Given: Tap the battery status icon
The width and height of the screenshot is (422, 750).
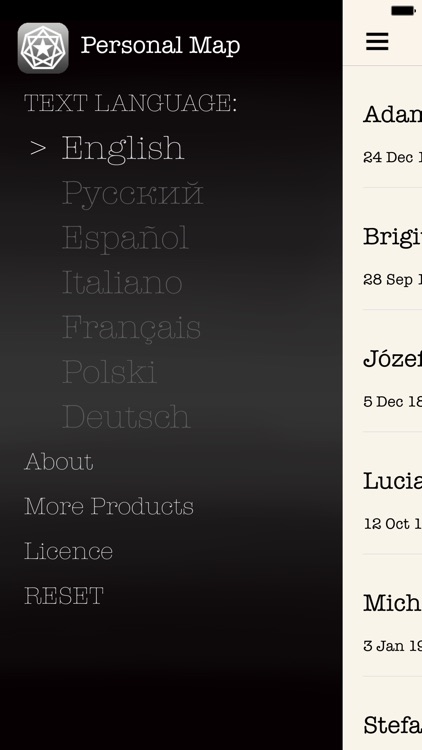Looking at the screenshot, I should (x=403, y=11).
